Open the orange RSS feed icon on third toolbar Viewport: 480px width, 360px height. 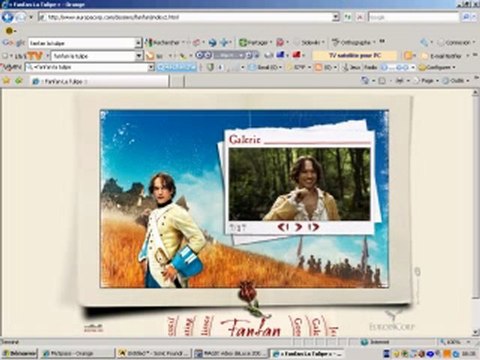click(318, 67)
